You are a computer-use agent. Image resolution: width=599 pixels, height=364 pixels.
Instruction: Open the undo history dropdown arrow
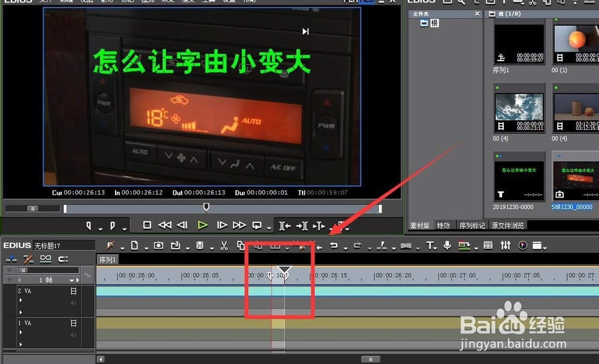tap(346, 248)
